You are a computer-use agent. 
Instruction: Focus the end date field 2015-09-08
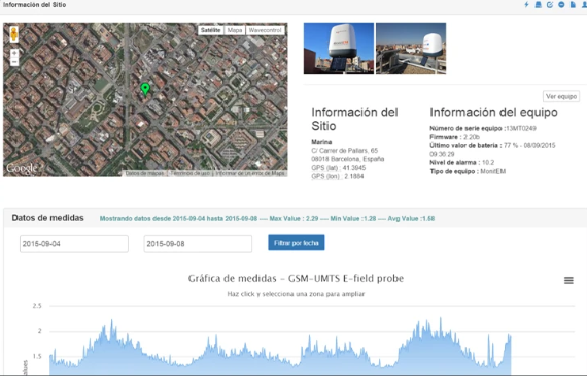coord(198,244)
